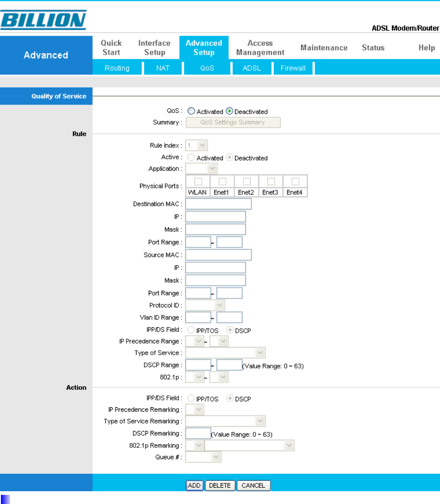Open the Queue # dropdown
440x504 pixels.
point(204,457)
